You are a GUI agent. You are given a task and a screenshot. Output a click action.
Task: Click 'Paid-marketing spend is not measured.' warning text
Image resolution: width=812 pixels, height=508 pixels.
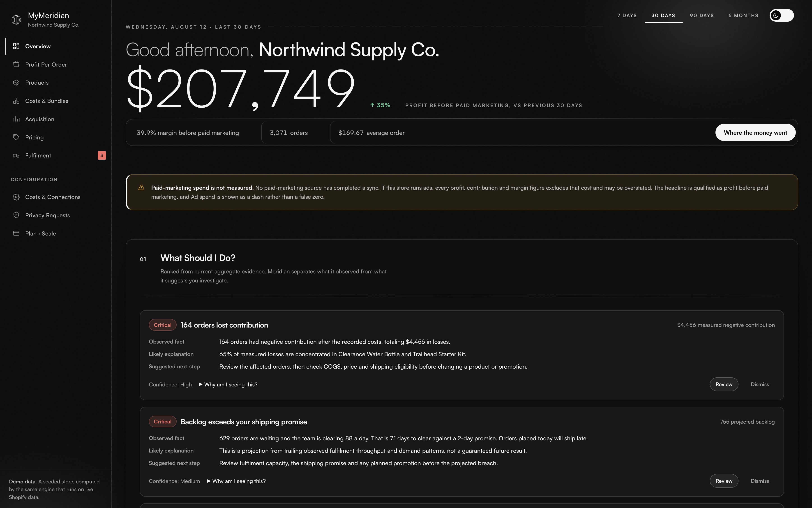[x=202, y=188]
